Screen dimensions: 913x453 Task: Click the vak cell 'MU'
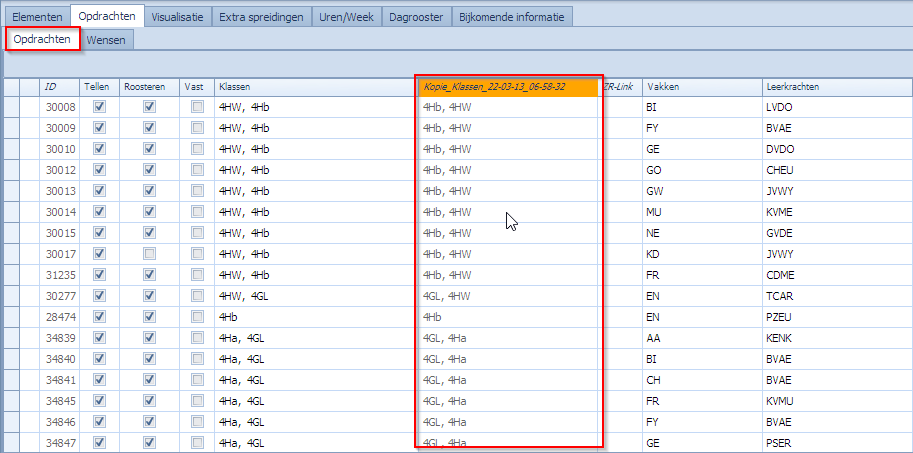click(x=702, y=212)
